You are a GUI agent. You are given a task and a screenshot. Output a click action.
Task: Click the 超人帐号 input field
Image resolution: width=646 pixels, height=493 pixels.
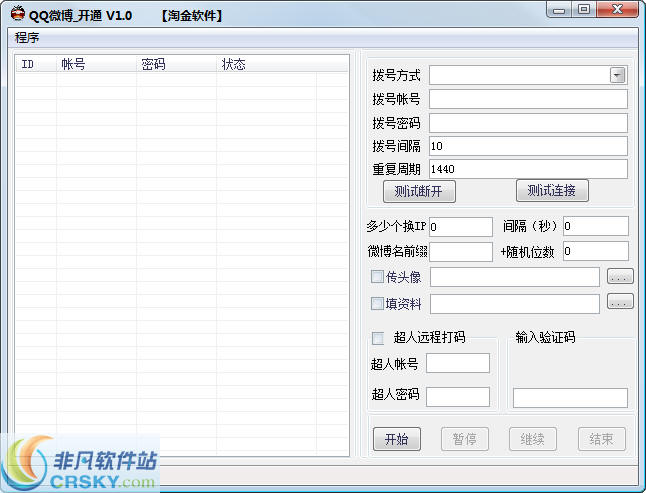click(x=458, y=363)
